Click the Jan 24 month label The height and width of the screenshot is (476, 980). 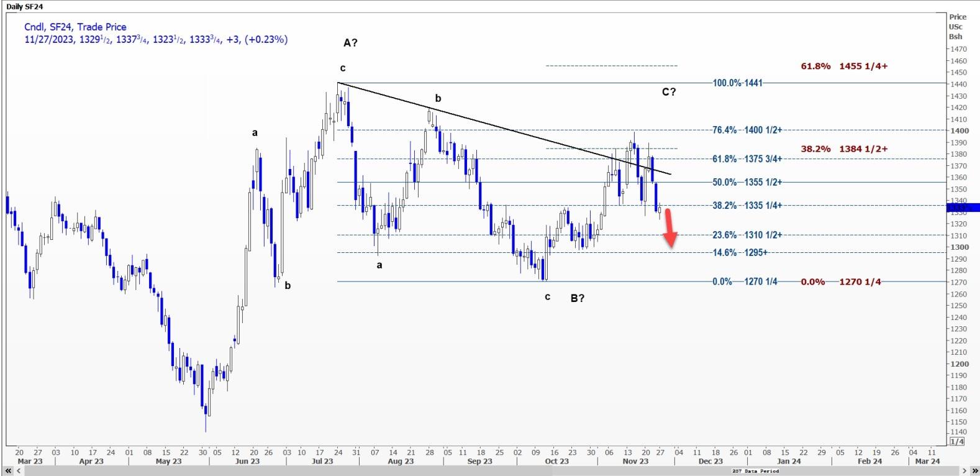pos(789,462)
